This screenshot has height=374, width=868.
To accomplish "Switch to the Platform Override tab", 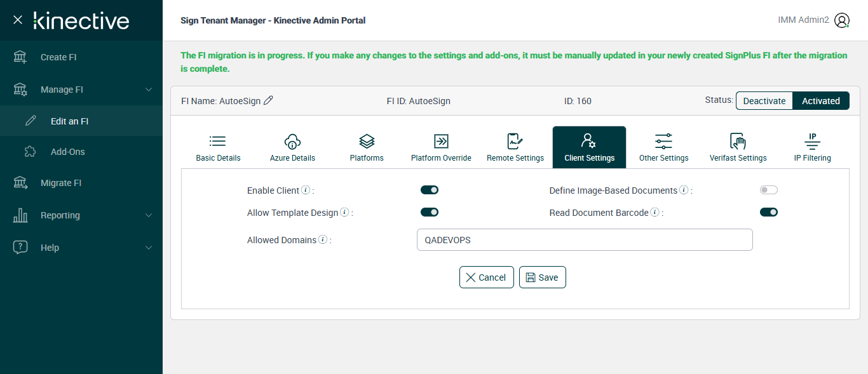I will click(x=441, y=147).
